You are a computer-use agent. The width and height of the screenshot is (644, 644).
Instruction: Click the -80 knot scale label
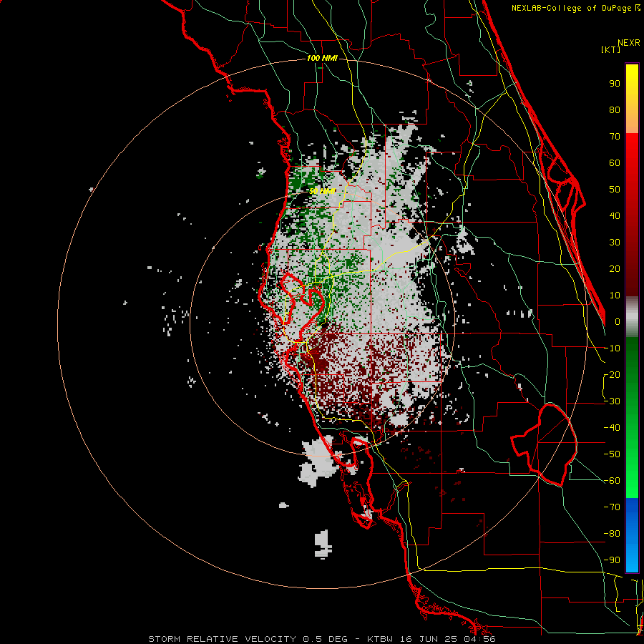click(612, 534)
